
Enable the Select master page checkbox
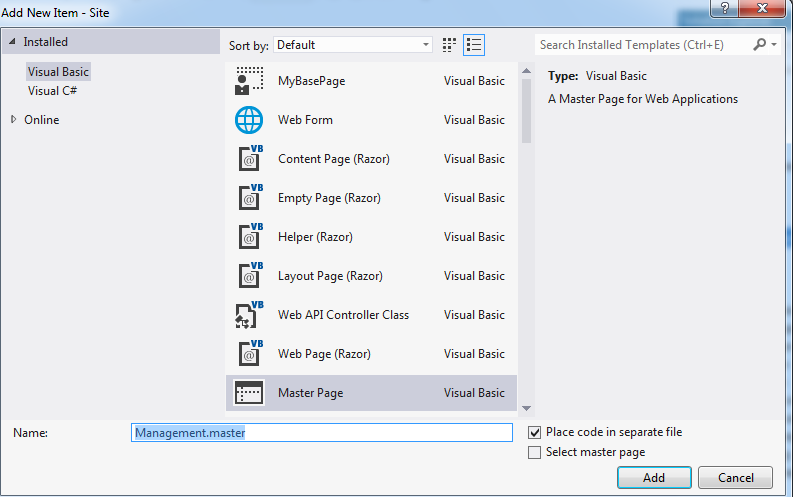535,452
